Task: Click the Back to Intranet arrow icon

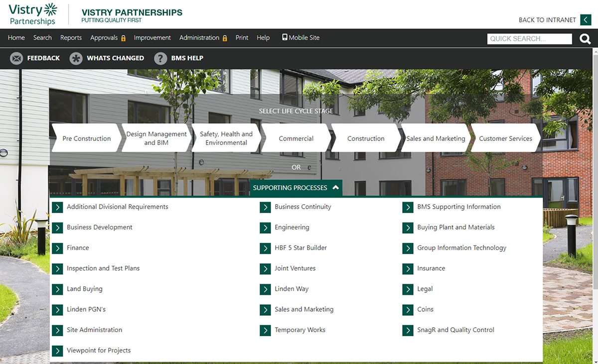Action: (586, 20)
